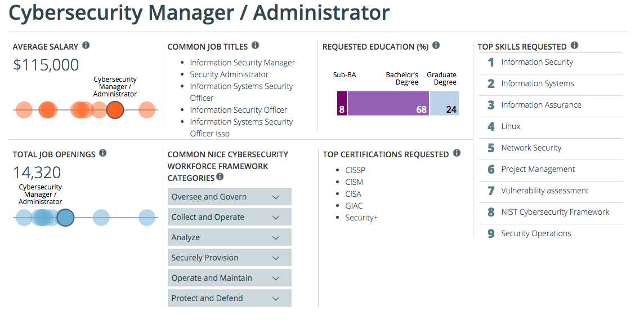Click info icon next to Requested Education
Screen dimensions: 644x327
436,46
